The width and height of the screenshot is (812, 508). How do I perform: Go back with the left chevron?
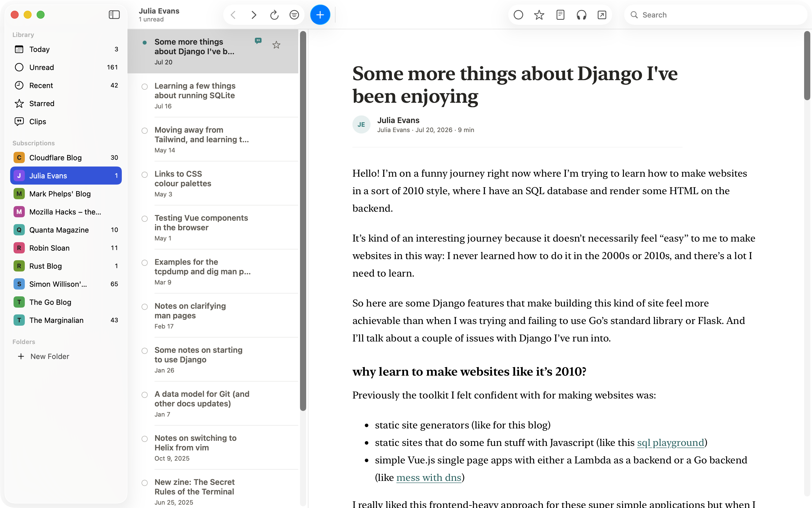coord(233,15)
